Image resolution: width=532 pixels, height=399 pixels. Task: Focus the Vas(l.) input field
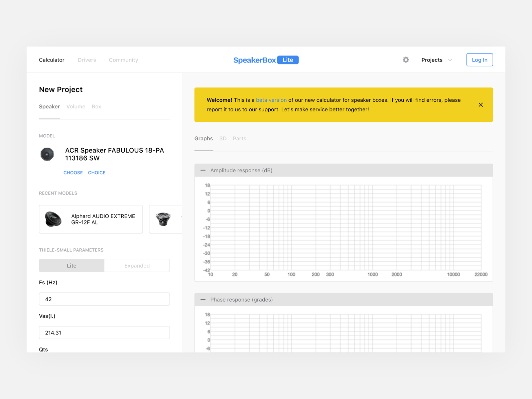pyautogui.click(x=104, y=332)
